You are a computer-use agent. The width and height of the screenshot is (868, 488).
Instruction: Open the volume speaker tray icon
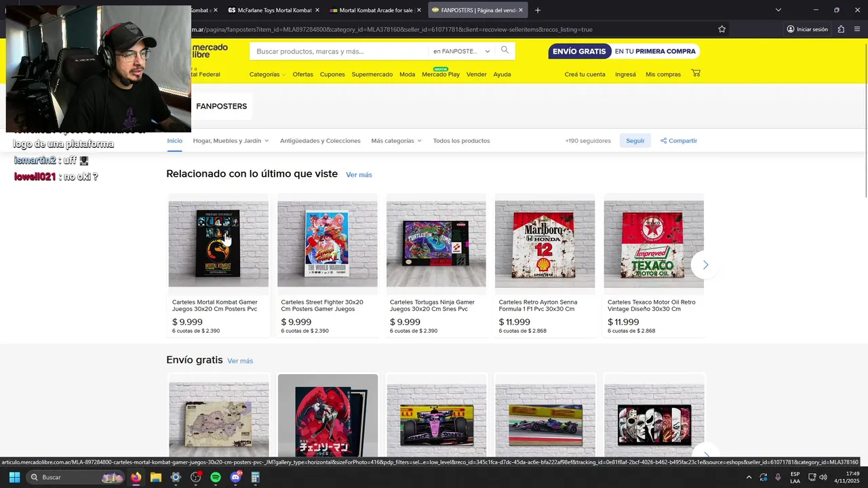point(823,477)
